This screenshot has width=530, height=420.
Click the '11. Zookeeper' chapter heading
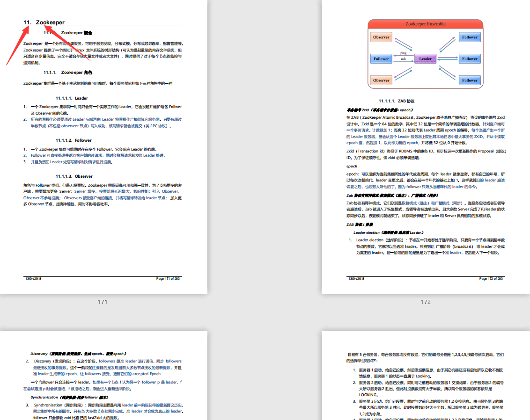coord(44,22)
